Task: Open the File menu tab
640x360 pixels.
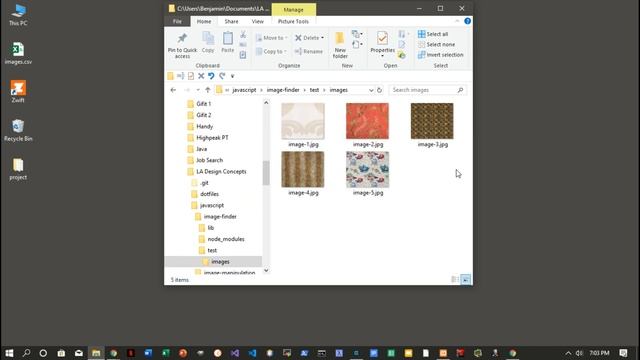Action: coord(177,21)
